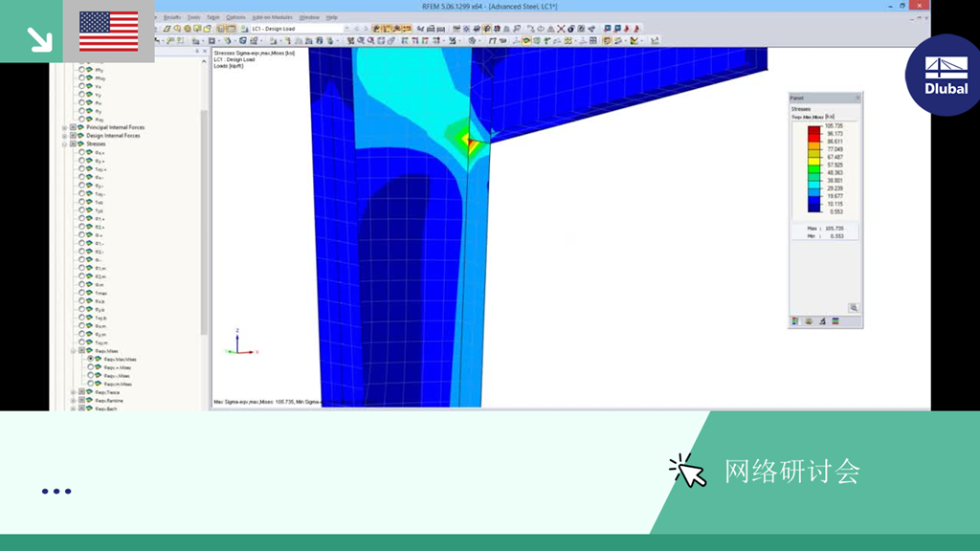Select the σeqv,Max,Mises radio button

pyautogui.click(x=90, y=360)
